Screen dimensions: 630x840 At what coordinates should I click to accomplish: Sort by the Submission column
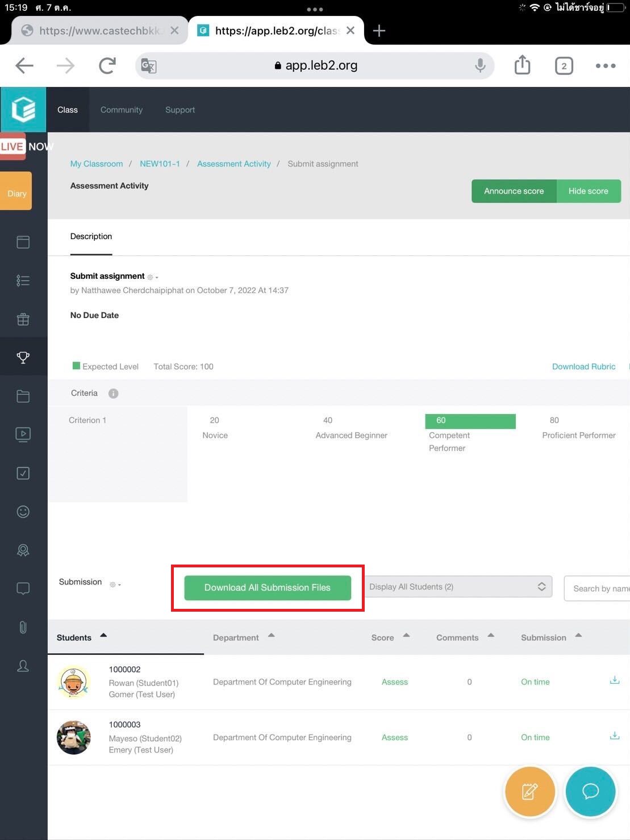point(552,637)
